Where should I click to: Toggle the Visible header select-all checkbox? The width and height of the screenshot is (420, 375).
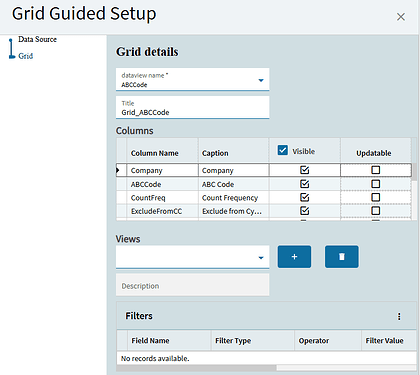click(x=283, y=150)
